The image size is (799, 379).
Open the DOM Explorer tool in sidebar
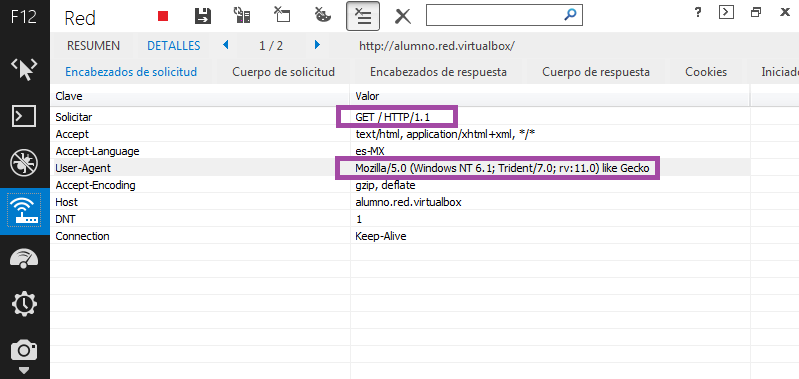tap(24, 69)
